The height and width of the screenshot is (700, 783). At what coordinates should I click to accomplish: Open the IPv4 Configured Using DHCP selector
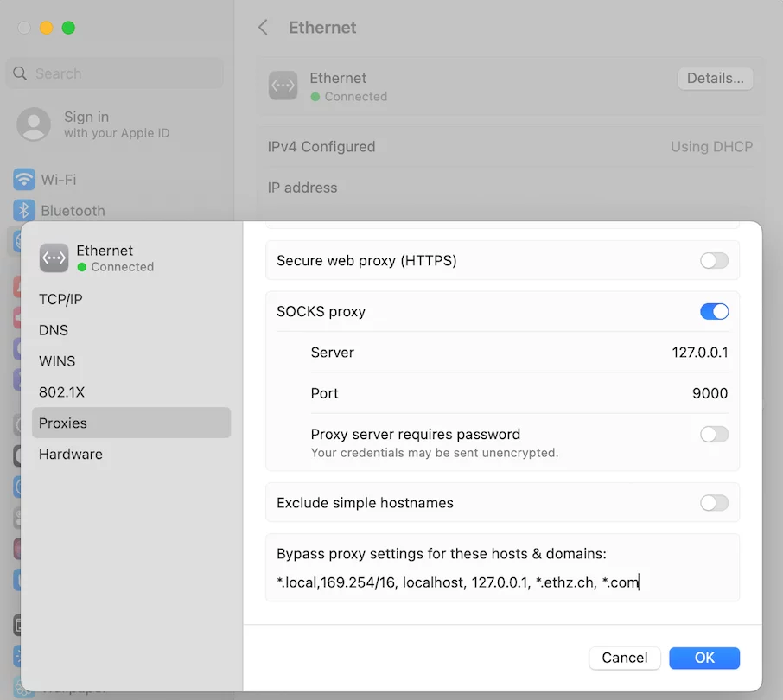[710, 146]
